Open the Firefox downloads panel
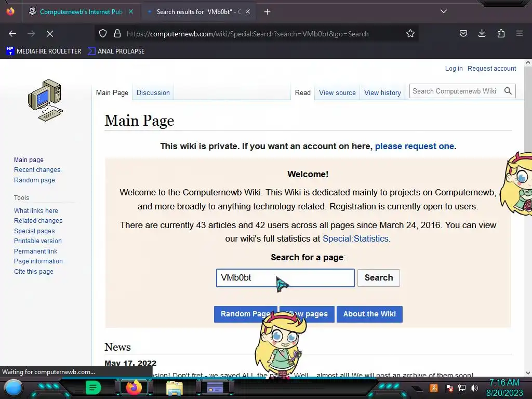The height and width of the screenshot is (399, 532). click(482, 34)
